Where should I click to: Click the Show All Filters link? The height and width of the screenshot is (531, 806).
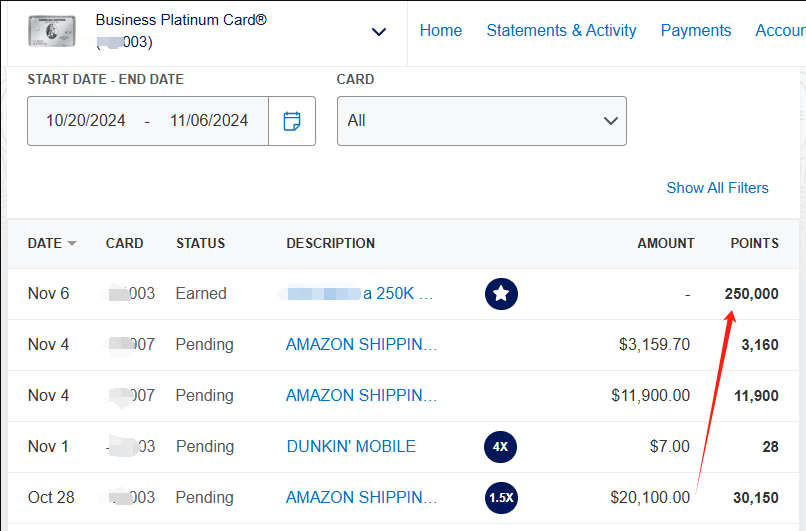pyautogui.click(x=717, y=188)
